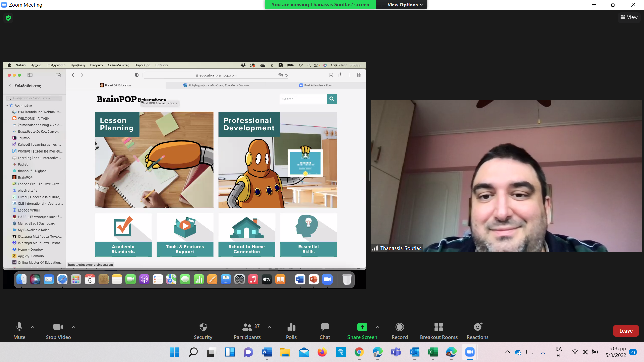Click the BrainPOP search field
644x362 pixels.
(x=303, y=99)
